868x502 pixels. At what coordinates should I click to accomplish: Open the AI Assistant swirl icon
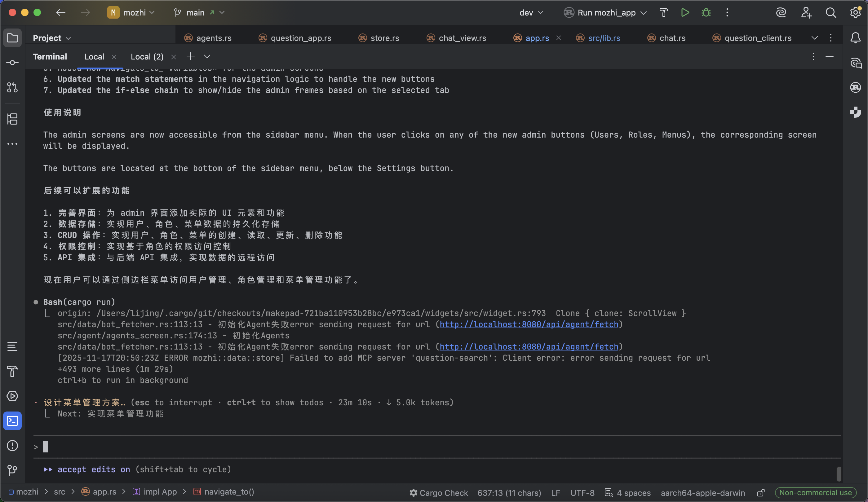[781, 13]
